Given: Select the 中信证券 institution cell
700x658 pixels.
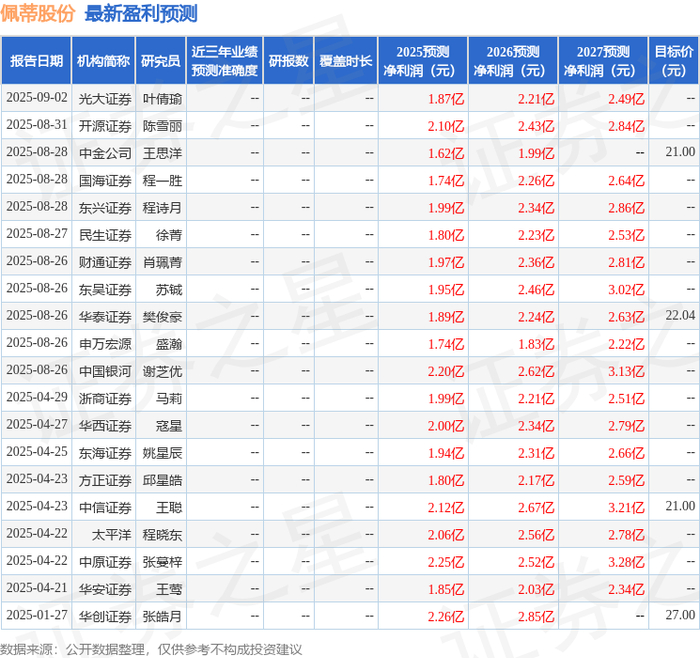Looking at the screenshot, I should 105,507.
